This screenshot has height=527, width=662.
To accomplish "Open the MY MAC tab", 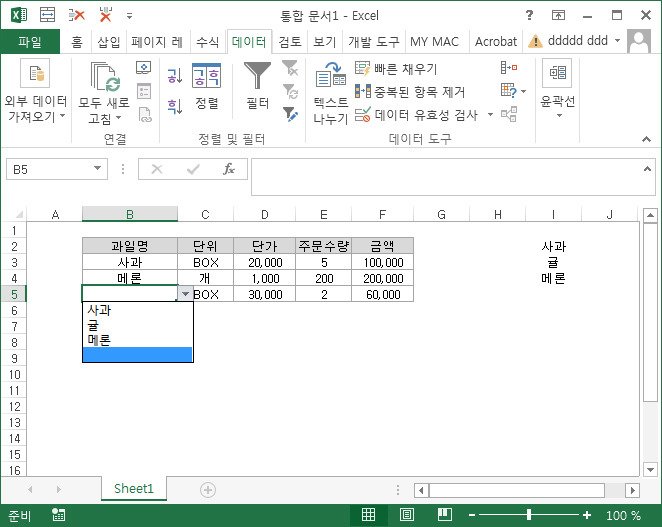I will (x=434, y=42).
